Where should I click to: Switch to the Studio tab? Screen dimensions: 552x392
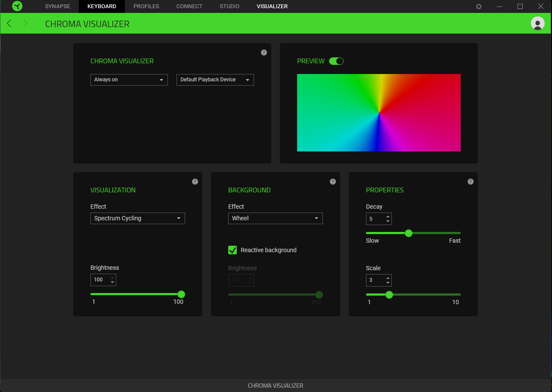229,6
